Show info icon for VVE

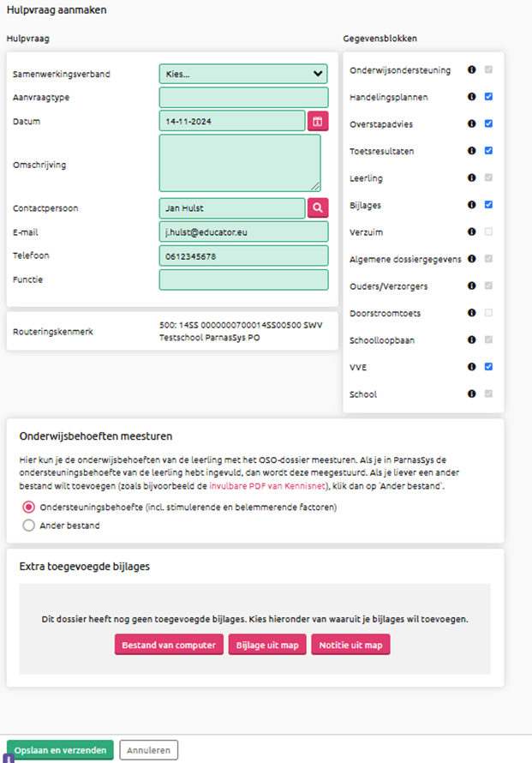tap(472, 367)
